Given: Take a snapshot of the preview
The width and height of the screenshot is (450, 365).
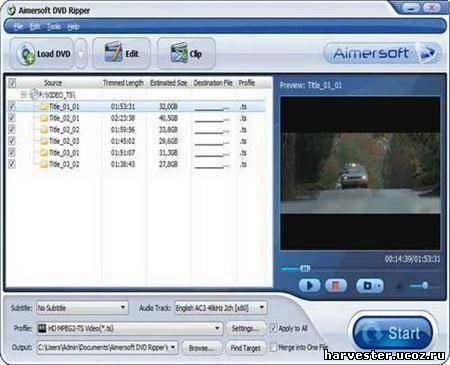Looking at the screenshot, I should pos(369,286).
